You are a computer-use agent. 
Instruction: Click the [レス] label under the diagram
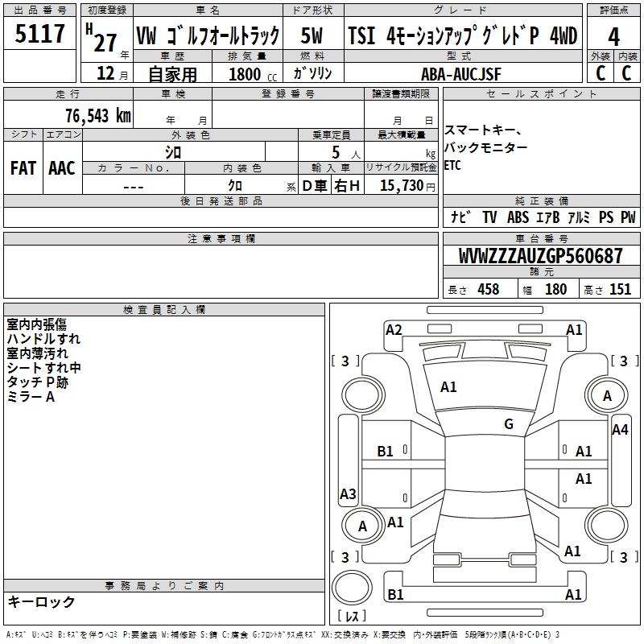point(352,617)
